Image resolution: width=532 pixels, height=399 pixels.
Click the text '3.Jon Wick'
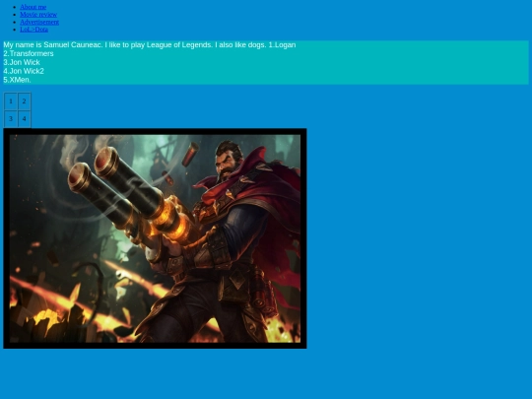[x=22, y=62]
